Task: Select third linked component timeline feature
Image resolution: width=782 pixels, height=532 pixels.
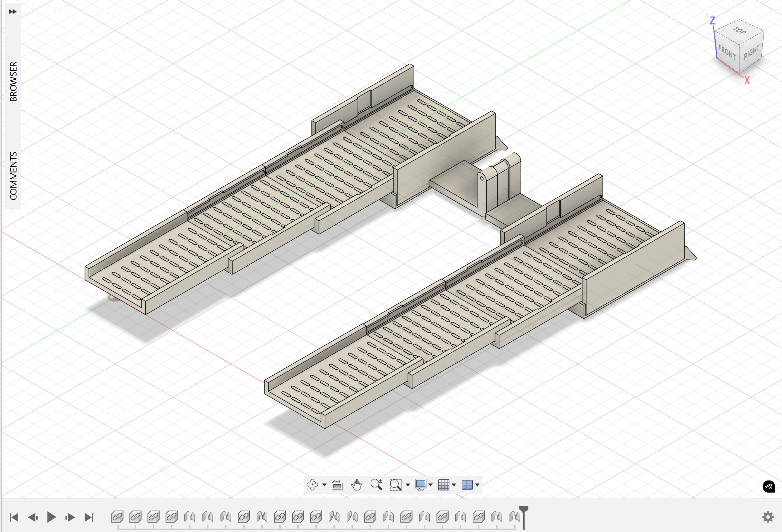Action: click(x=154, y=517)
